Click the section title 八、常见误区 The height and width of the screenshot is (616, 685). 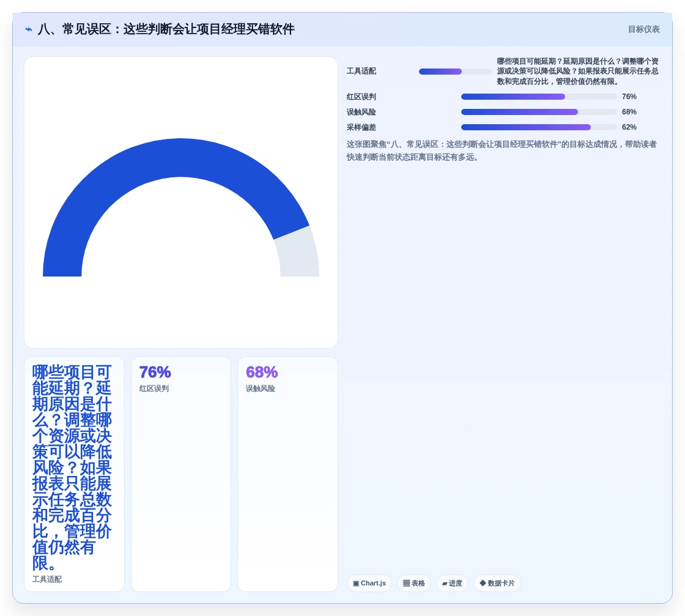point(166,29)
